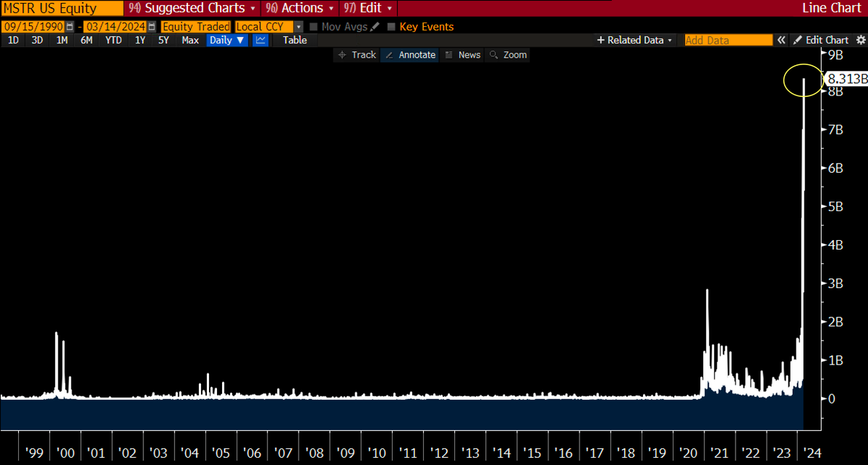Click the Mov Avgs pencil edit icon
The height and width of the screenshot is (465, 868).
374,27
